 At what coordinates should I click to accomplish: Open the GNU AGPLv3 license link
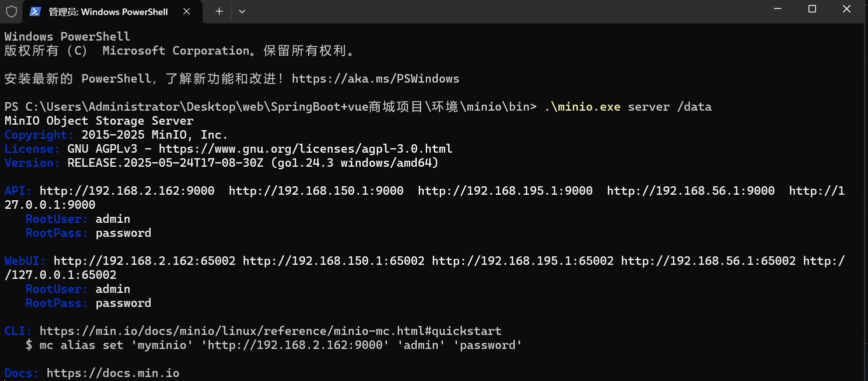pos(305,149)
